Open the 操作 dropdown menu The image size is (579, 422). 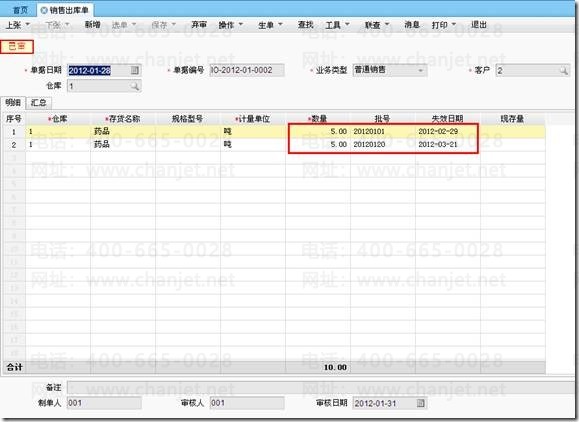coord(230,25)
